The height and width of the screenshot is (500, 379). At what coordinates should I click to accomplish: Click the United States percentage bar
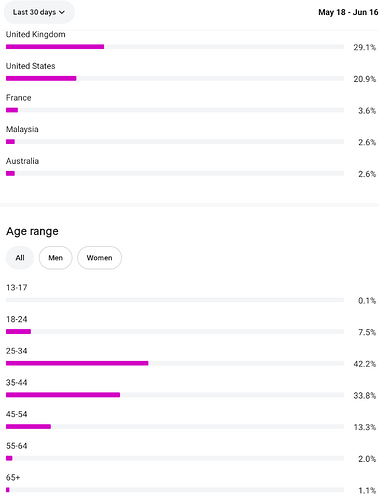[x=175, y=78]
